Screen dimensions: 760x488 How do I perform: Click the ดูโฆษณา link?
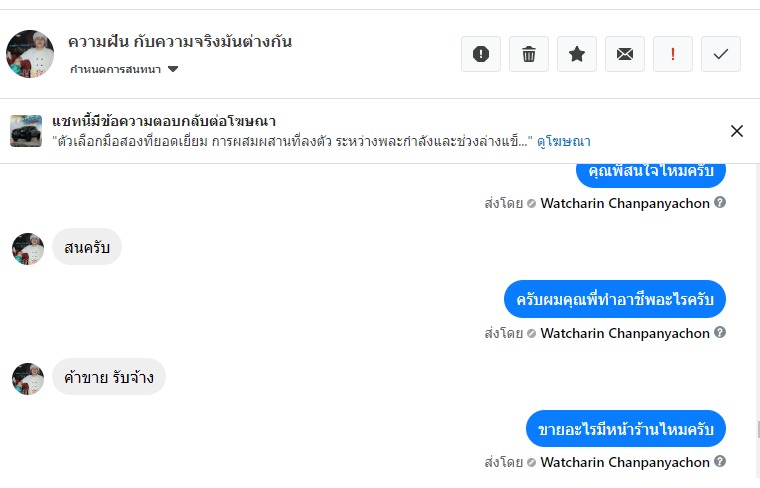coord(563,141)
